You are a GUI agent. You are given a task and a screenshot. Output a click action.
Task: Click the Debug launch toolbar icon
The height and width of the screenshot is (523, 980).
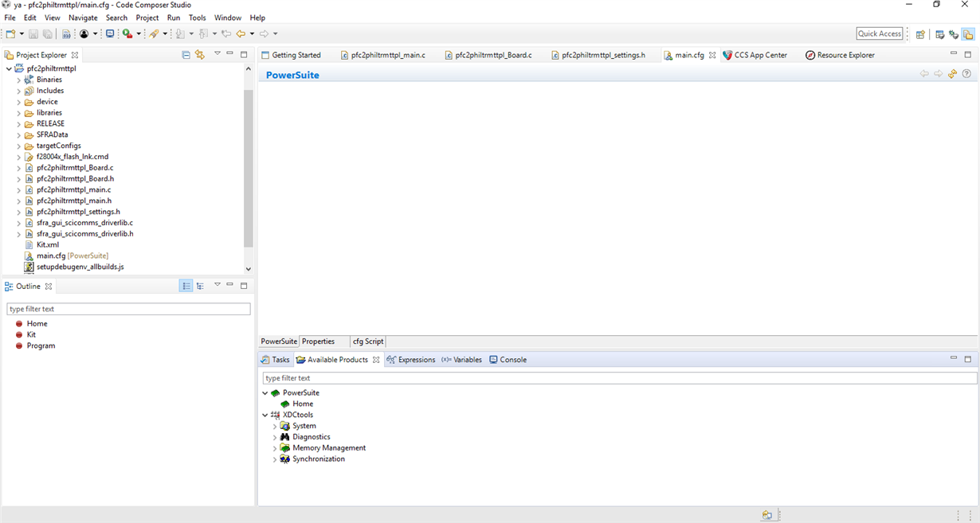point(127,33)
